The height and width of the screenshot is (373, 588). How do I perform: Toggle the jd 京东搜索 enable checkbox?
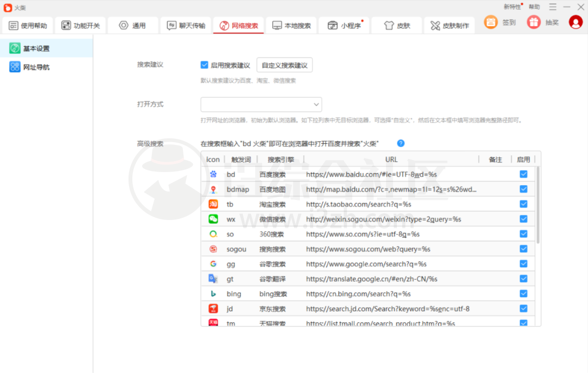524,309
